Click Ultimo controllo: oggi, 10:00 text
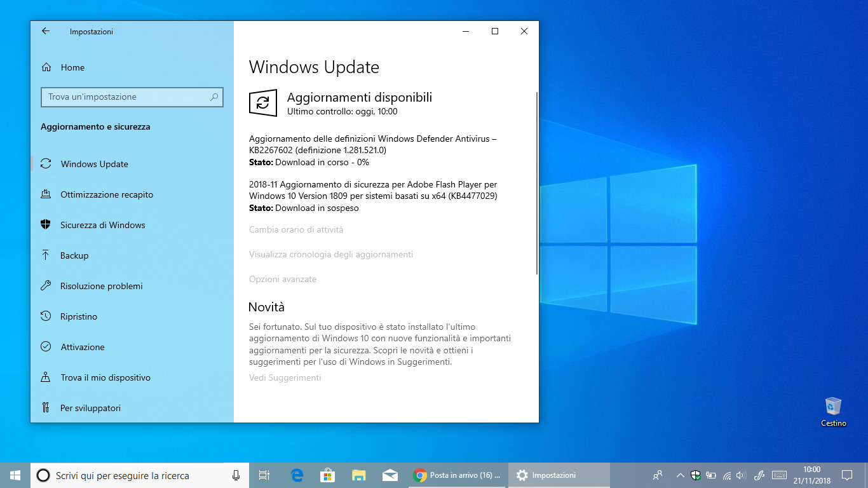This screenshot has width=868, height=488. (342, 111)
